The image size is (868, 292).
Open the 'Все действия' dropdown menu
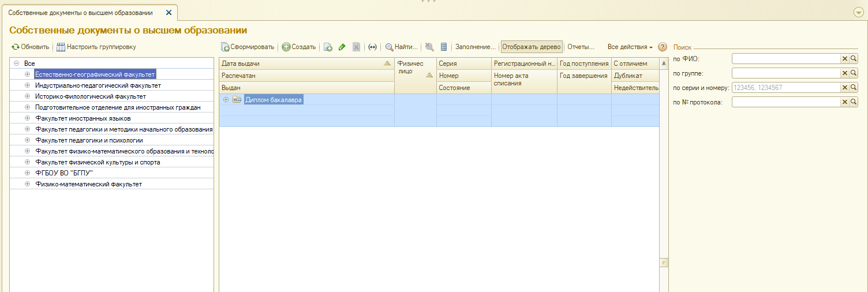[x=630, y=47]
